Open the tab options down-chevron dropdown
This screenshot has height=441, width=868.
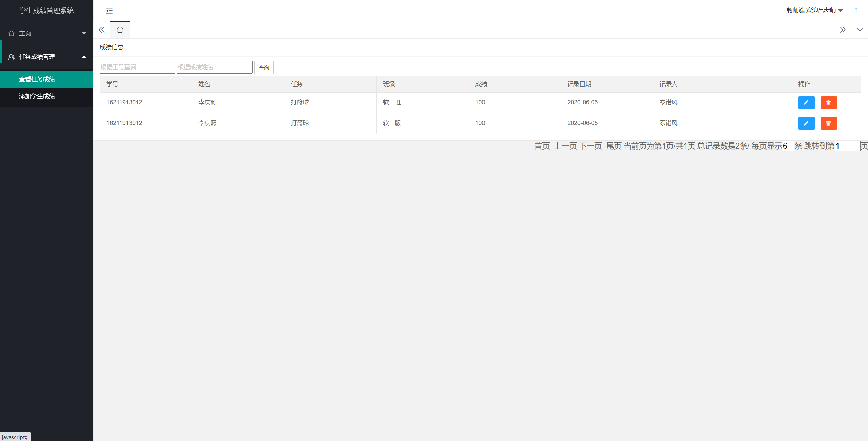point(860,30)
